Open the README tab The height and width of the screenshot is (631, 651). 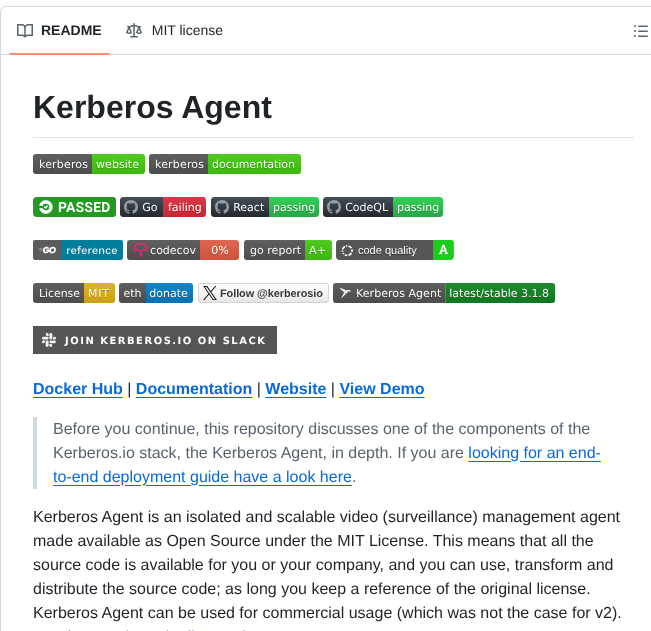point(59,31)
